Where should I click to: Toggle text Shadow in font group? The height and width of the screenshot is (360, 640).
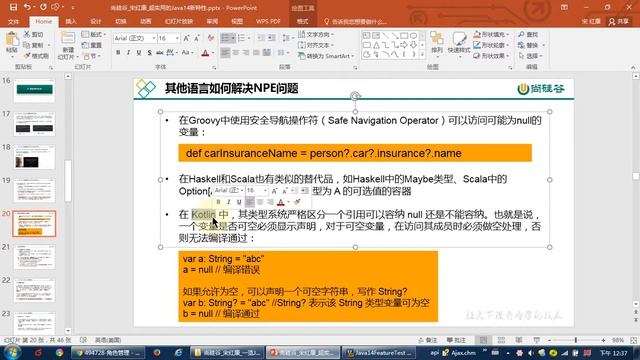click(x=149, y=53)
